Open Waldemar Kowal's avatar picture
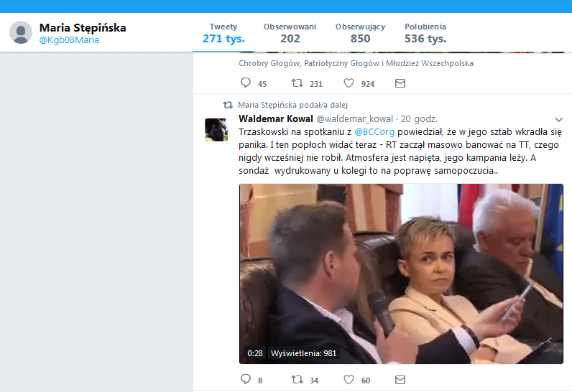 216,130
